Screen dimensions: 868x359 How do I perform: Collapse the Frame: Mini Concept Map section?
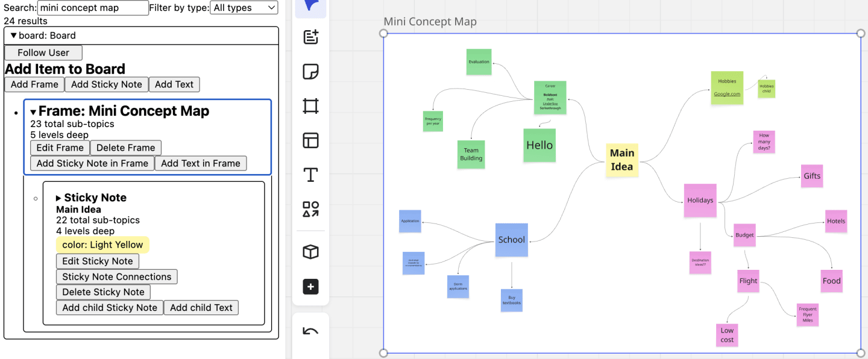click(34, 112)
